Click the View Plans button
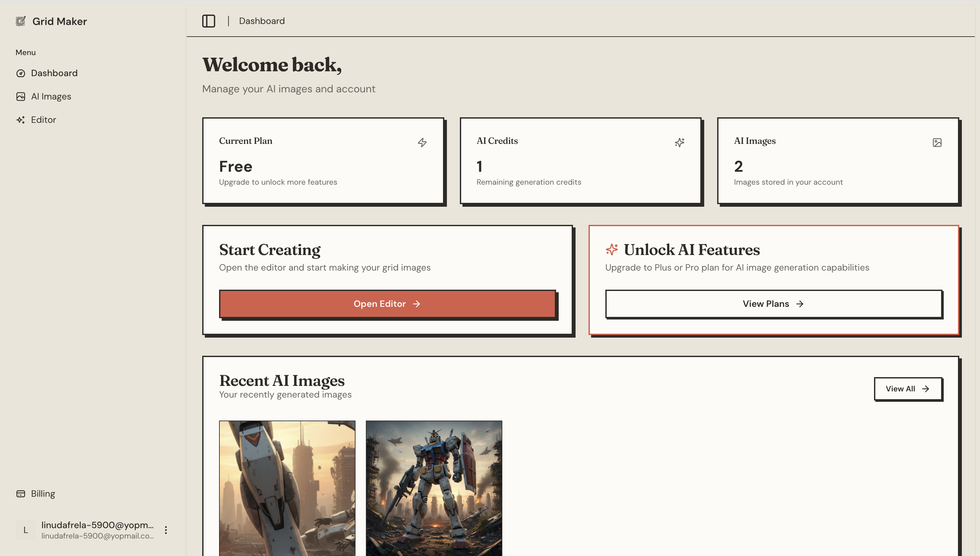This screenshot has width=980, height=556. (x=773, y=304)
